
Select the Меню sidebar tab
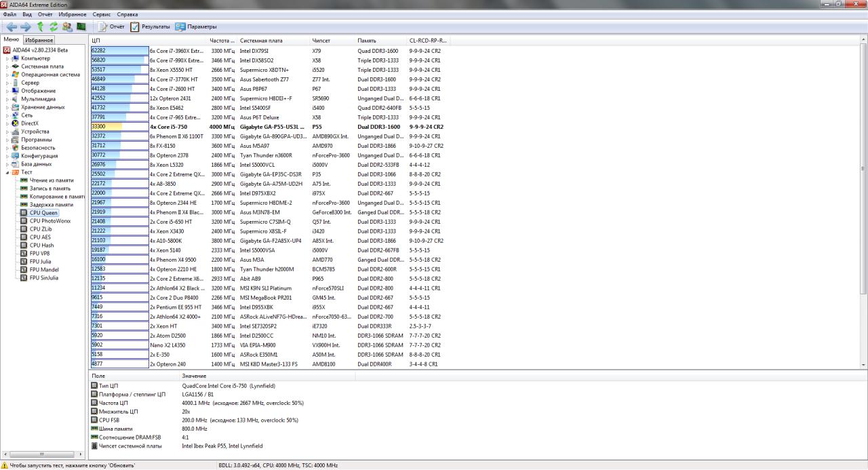(x=12, y=40)
